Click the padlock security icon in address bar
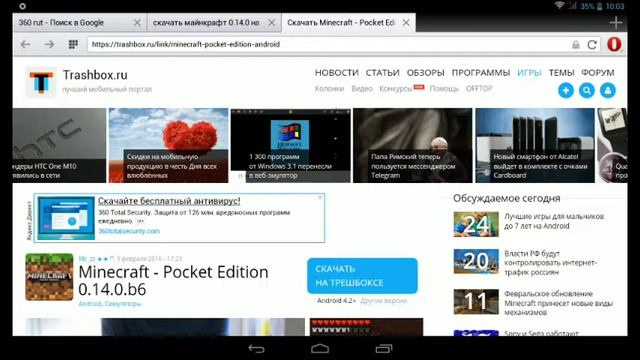The image size is (640, 360). [x=576, y=44]
